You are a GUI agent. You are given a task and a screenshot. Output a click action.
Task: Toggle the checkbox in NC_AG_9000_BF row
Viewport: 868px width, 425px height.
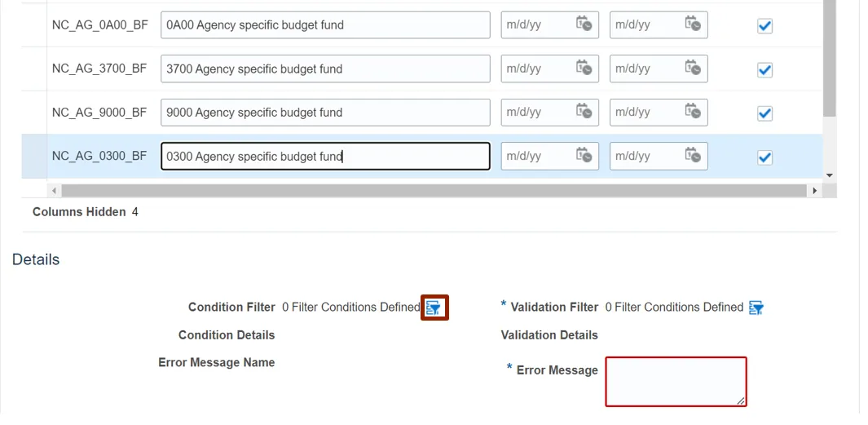pyautogui.click(x=764, y=113)
